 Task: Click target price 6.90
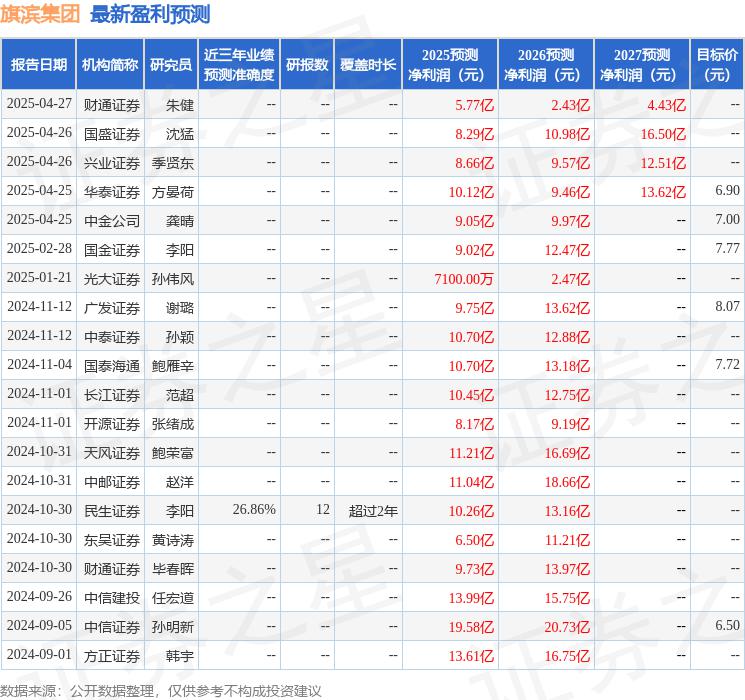click(727, 191)
